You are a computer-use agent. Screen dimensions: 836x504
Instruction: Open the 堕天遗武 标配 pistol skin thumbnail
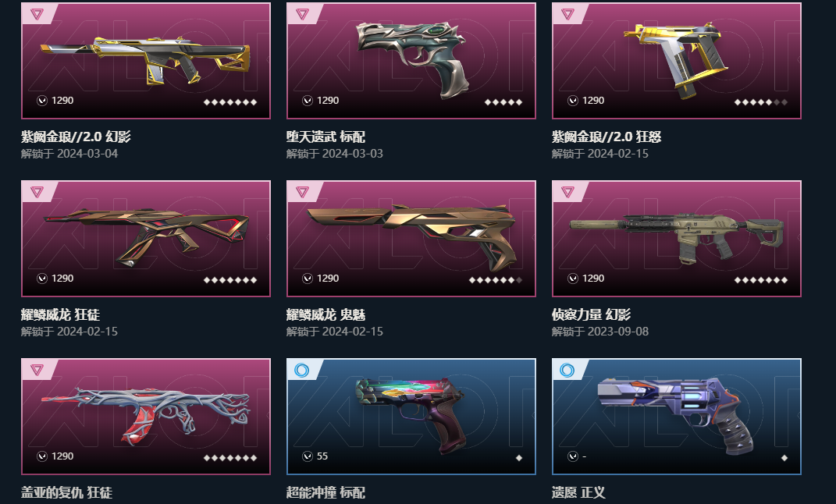pos(411,59)
